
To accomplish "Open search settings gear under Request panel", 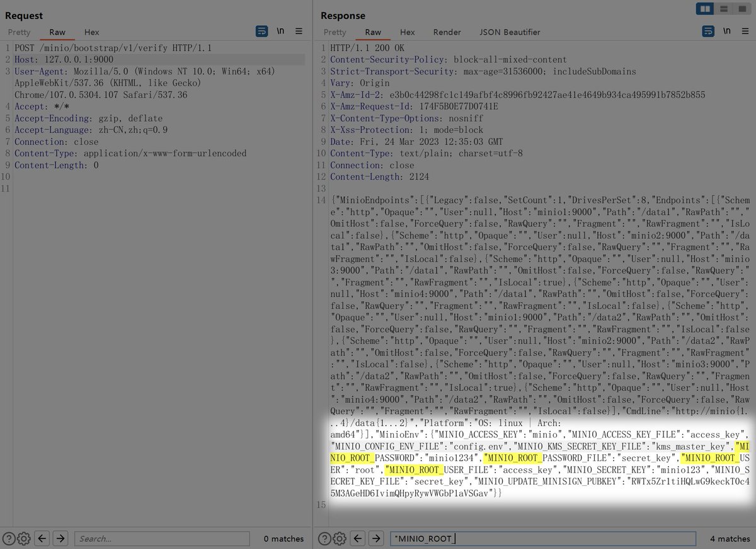I will [24, 538].
